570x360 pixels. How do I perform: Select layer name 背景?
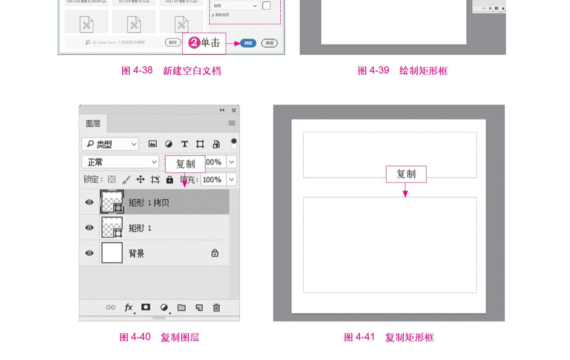pos(137,253)
